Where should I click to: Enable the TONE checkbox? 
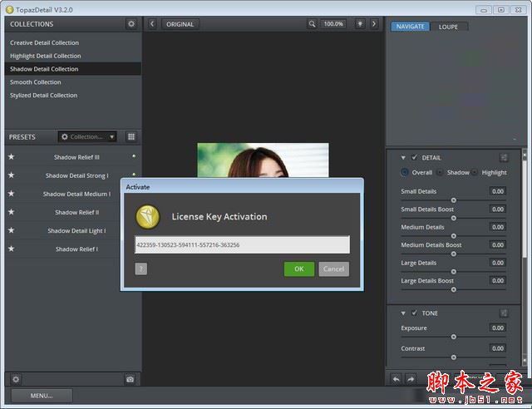coord(414,313)
